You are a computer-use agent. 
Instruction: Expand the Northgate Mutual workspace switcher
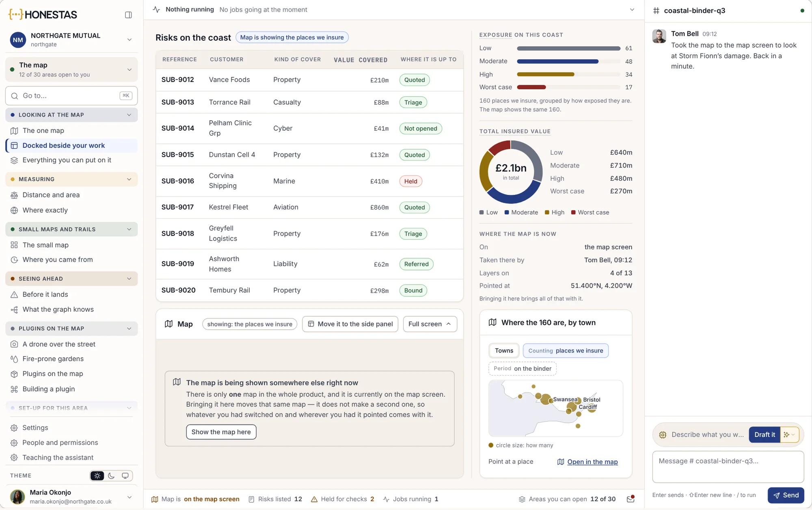point(71,40)
